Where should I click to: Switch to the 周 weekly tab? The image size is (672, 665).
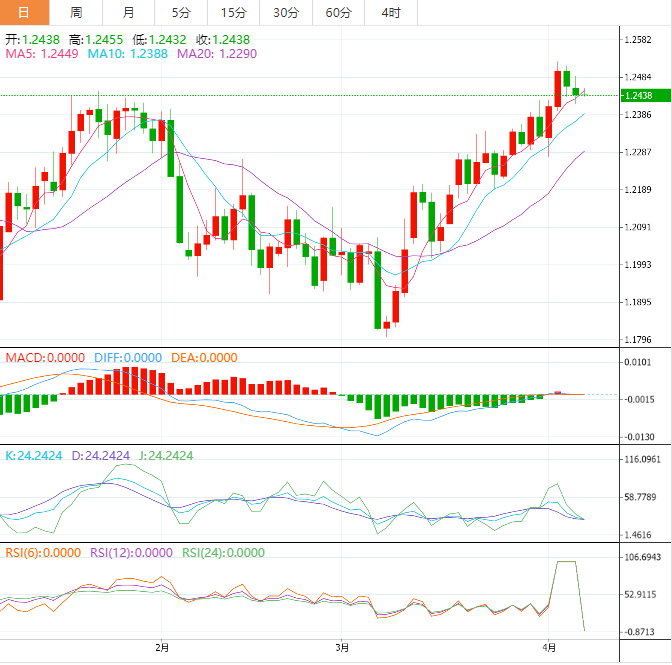(77, 12)
